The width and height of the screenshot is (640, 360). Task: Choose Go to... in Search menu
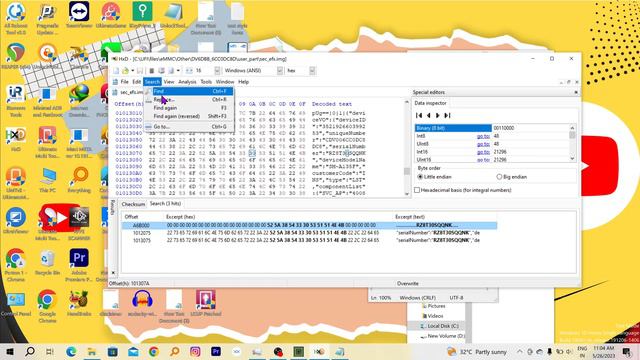[189, 127]
